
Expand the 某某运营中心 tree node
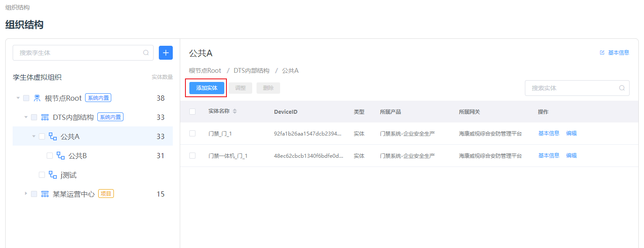(26, 194)
